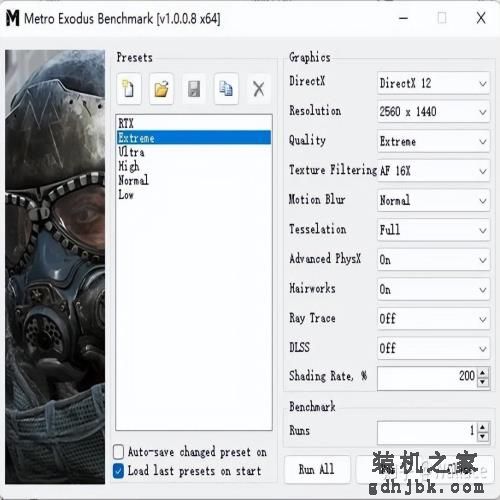Click the Runs value field
The width and height of the screenshot is (500, 500).
(x=427, y=432)
